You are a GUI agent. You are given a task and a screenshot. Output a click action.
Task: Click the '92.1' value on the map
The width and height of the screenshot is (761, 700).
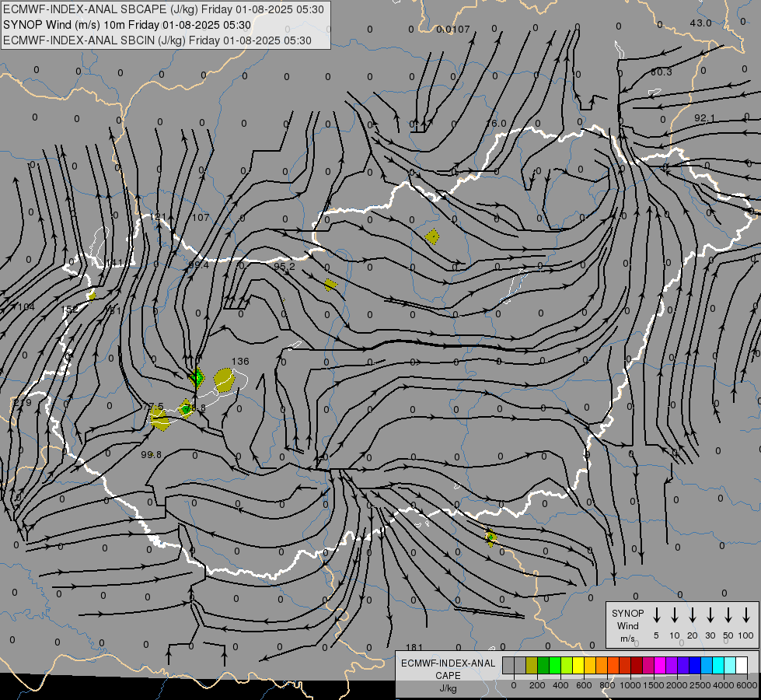704,118
